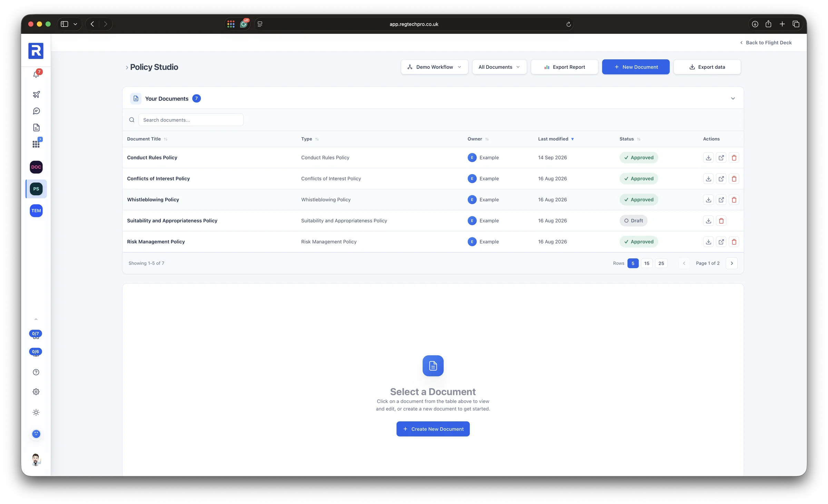This screenshot has height=504, width=828.
Task: Open the help question mark icon
Action: click(x=36, y=372)
